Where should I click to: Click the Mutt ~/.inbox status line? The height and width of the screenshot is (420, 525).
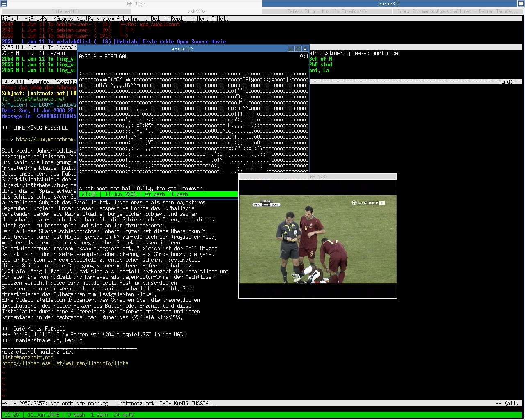pos(39,82)
